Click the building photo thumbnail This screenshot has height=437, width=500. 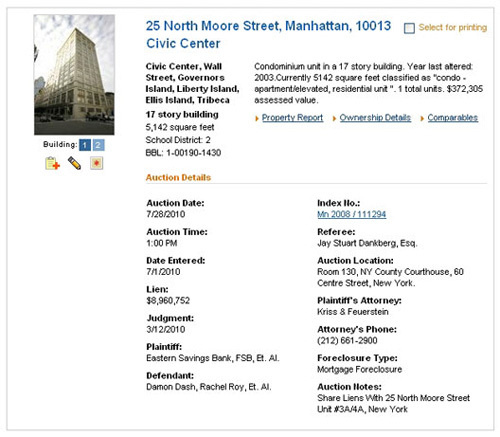pos(74,75)
